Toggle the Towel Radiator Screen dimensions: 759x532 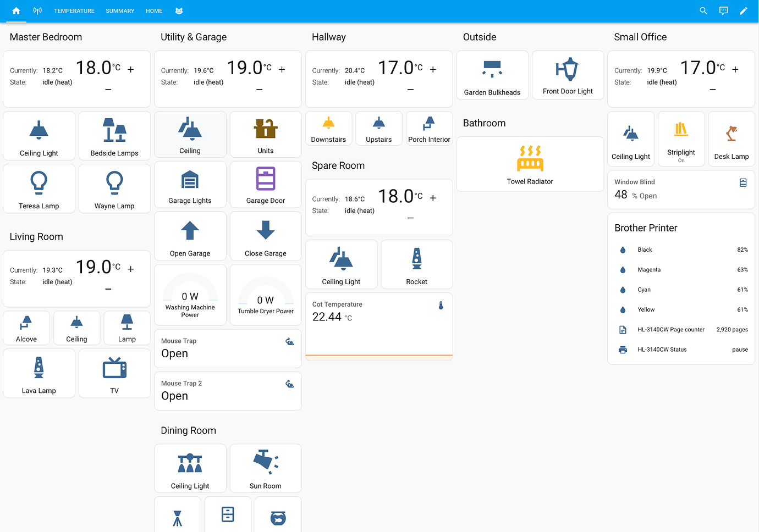click(530, 164)
